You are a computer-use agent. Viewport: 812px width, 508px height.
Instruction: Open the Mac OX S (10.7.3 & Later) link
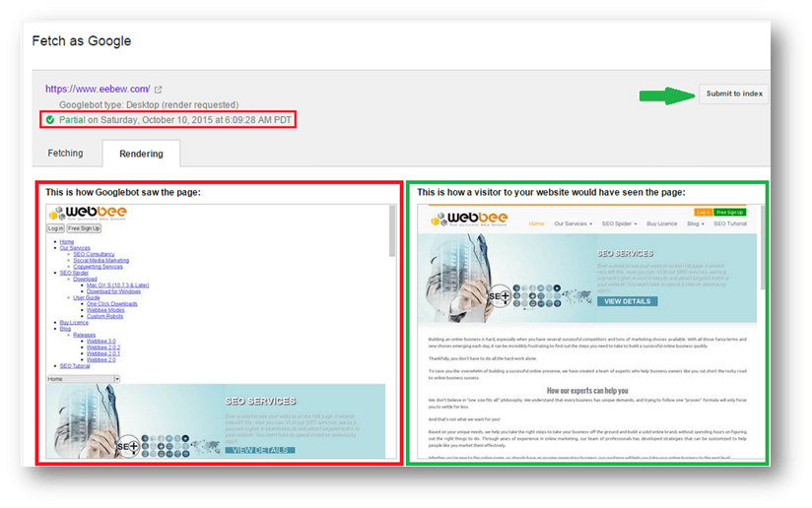[x=117, y=286]
